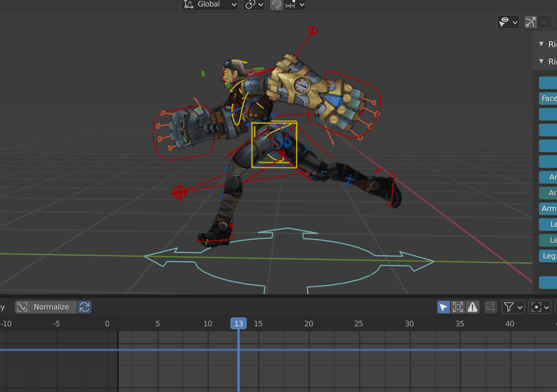Screen dimensions: 557x392
Task: Click frame number 35 on the timeline
Action: [460, 324]
